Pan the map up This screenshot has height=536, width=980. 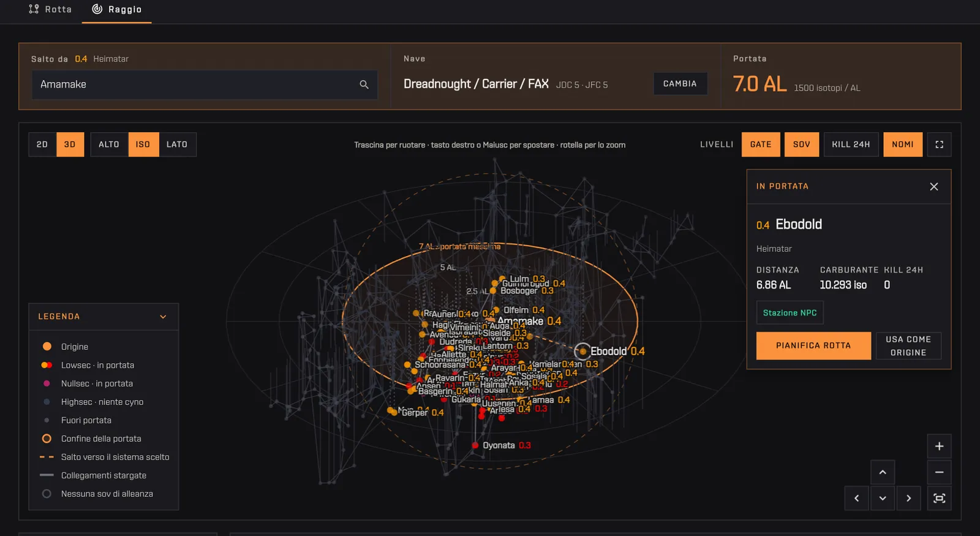click(883, 472)
